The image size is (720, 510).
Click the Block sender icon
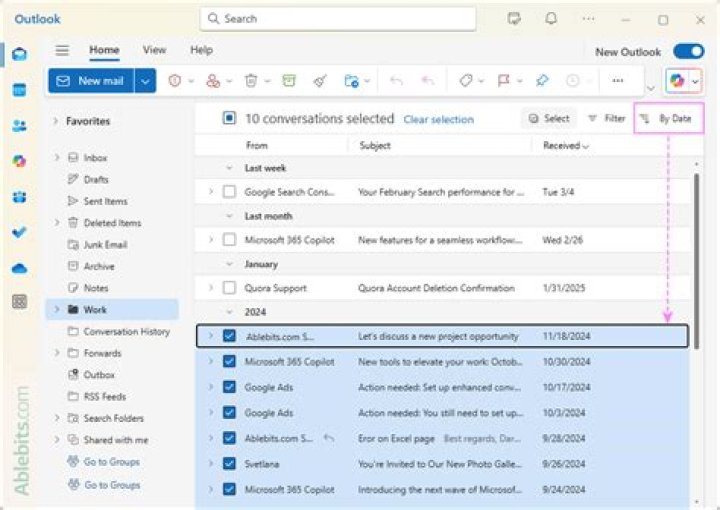tap(213, 81)
